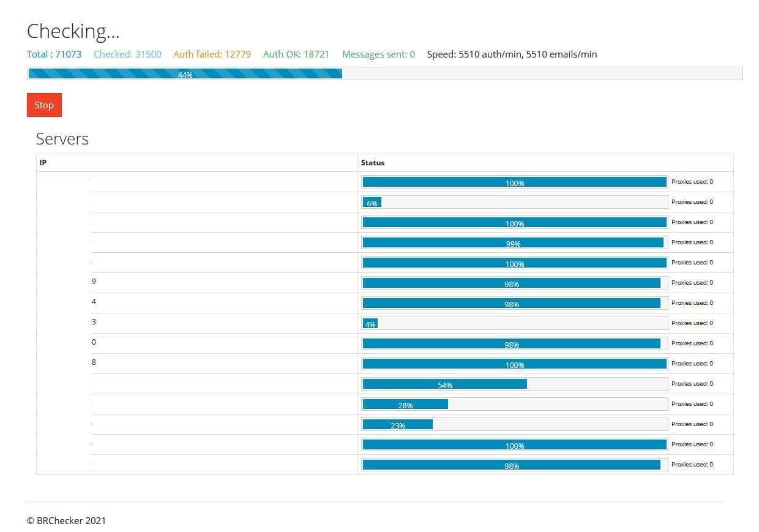
Task: Click the "Checking..." page heading
Action: [x=73, y=31]
